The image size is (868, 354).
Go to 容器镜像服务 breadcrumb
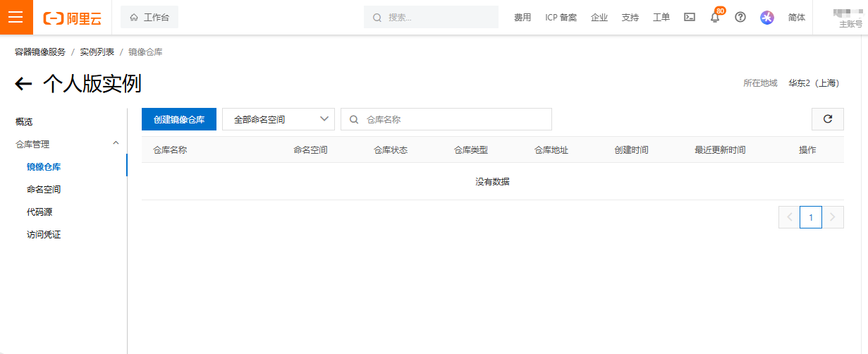(40, 52)
